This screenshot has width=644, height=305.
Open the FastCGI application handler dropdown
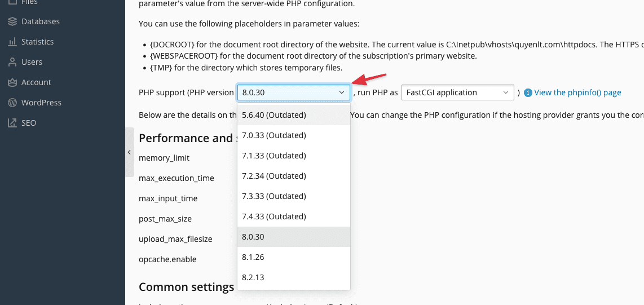tap(457, 92)
